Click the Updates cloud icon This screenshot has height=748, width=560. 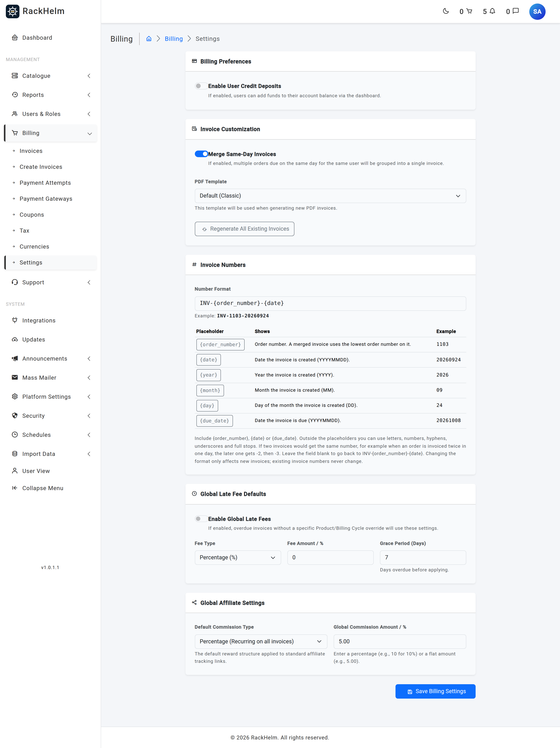point(15,339)
